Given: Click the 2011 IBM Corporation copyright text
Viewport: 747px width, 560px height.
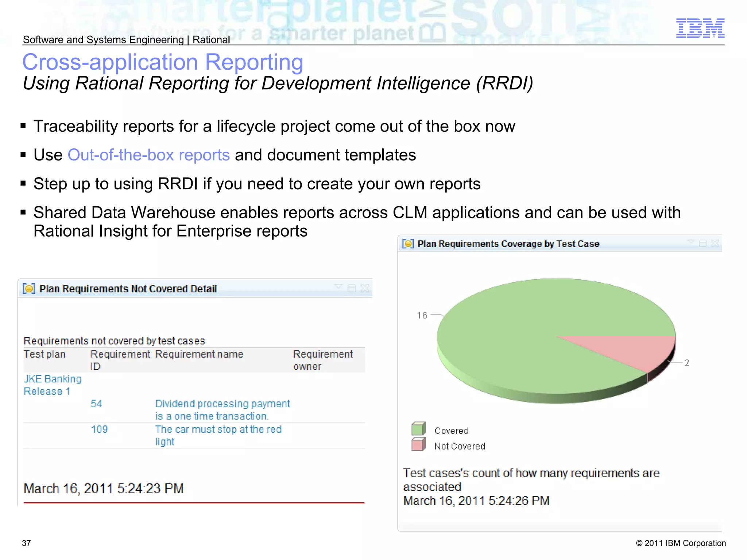Looking at the screenshot, I should point(681,543).
